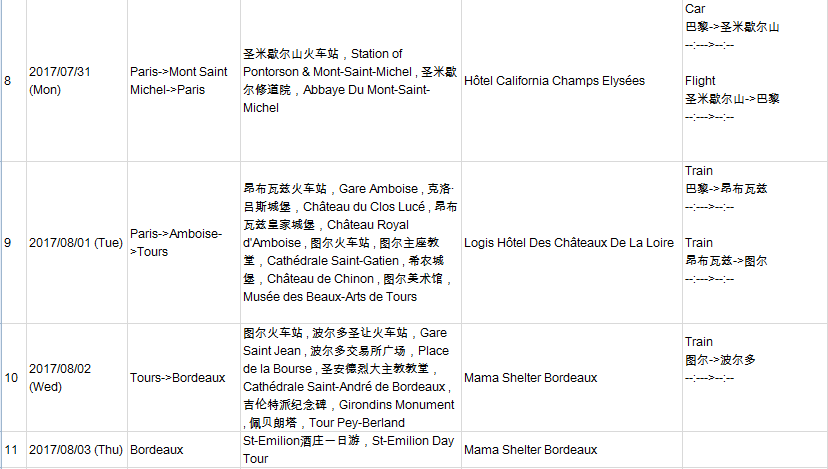Image resolution: width=828 pixels, height=469 pixels.
Task: Click the Tours->Bordeaux route cell
Action: [177, 377]
